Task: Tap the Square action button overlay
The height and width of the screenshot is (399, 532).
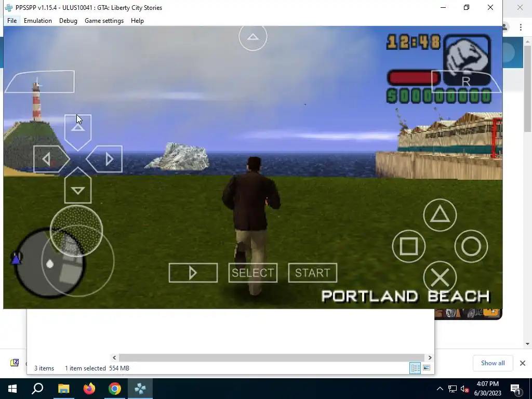Action: click(x=409, y=246)
